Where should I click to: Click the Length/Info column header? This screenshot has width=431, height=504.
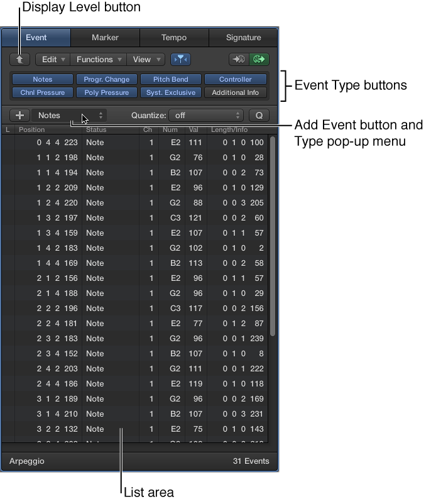pyautogui.click(x=237, y=129)
